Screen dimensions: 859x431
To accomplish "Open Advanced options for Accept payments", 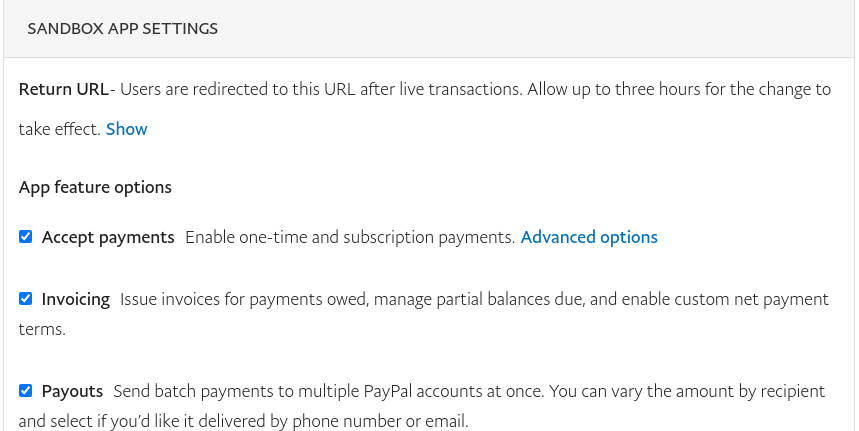I will click(x=589, y=237).
